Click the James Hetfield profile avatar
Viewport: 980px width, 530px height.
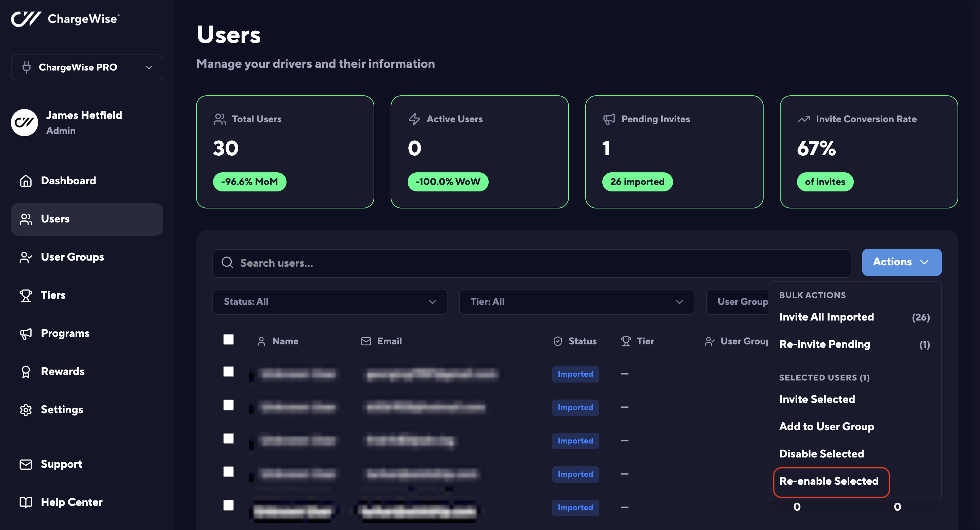(24, 123)
